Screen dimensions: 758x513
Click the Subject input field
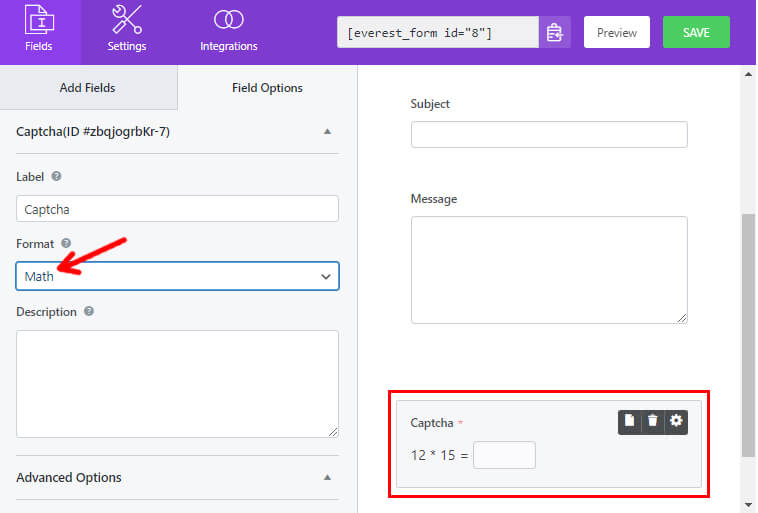[549, 134]
